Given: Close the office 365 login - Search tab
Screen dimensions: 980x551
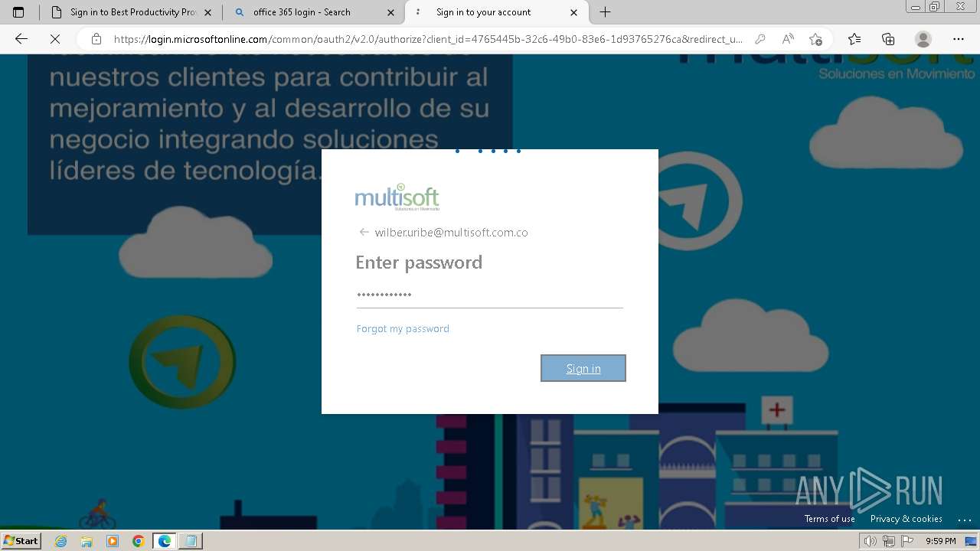Looking at the screenshot, I should tap(391, 12).
